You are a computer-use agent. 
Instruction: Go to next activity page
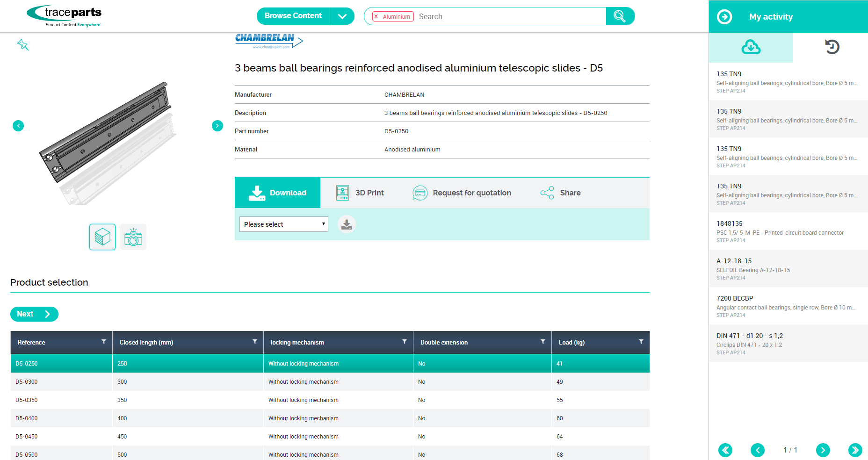coord(823,450)
